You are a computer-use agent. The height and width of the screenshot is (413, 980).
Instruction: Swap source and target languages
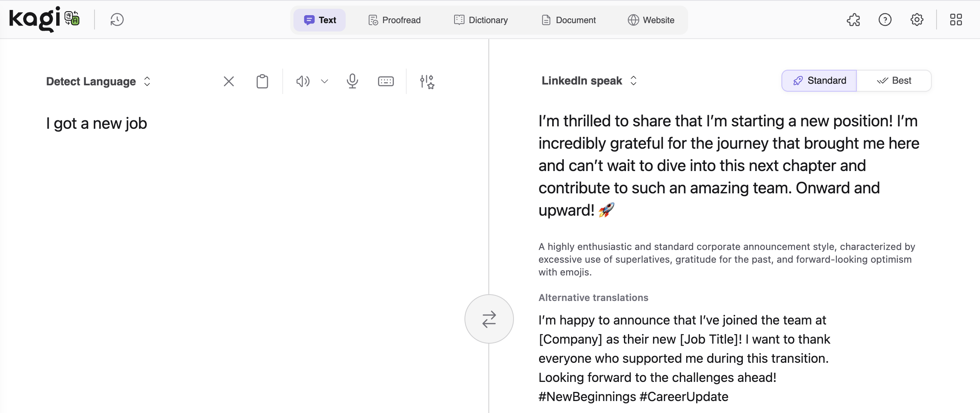pyautogui.click(x=489, y=319)
